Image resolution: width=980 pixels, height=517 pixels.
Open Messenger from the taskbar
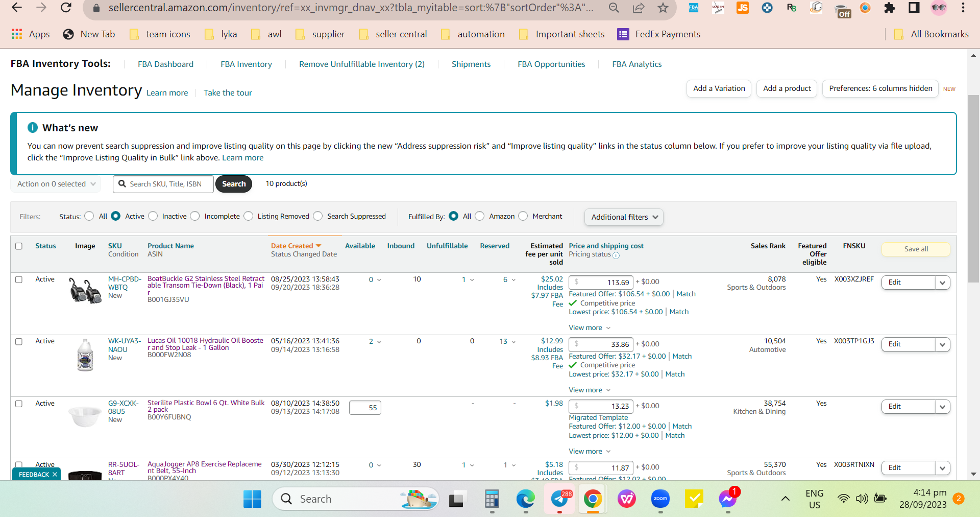tap(728, 499)
